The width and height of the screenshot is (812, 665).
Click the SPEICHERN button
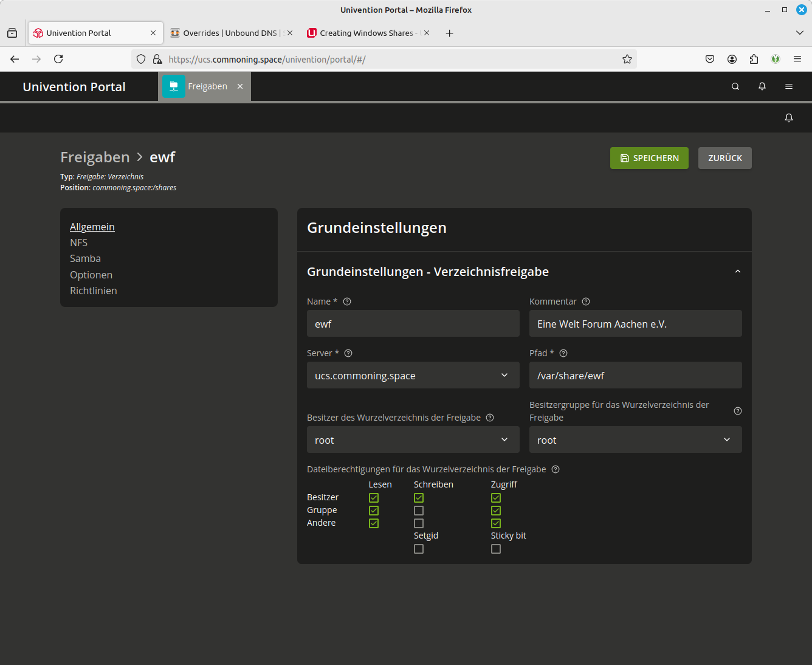click(649, 158)
